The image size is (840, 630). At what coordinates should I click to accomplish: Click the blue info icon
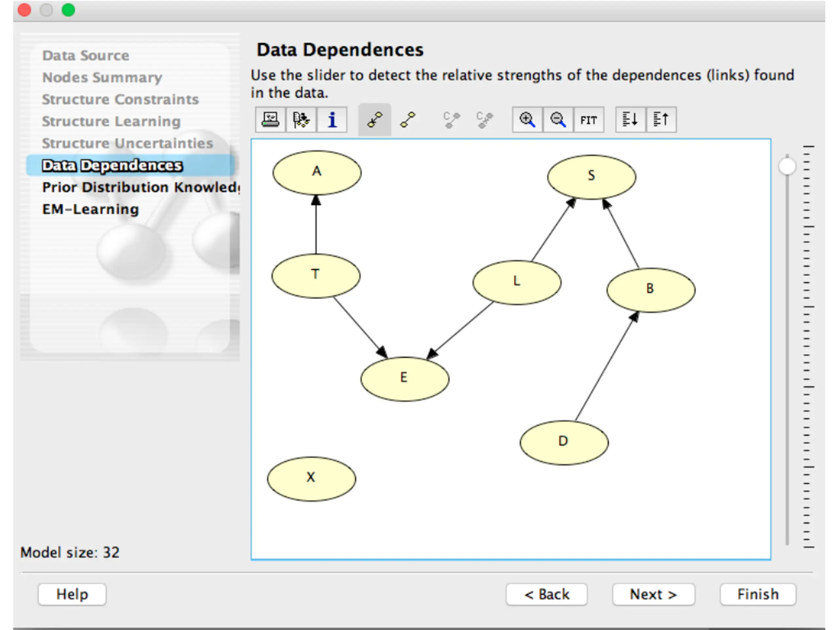332,120
